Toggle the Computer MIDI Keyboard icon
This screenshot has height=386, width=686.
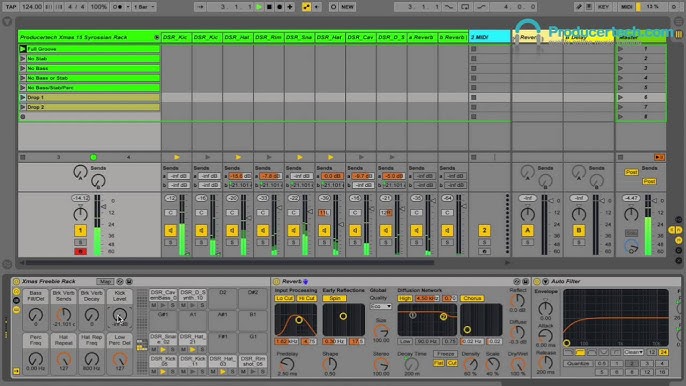[589, 7]
